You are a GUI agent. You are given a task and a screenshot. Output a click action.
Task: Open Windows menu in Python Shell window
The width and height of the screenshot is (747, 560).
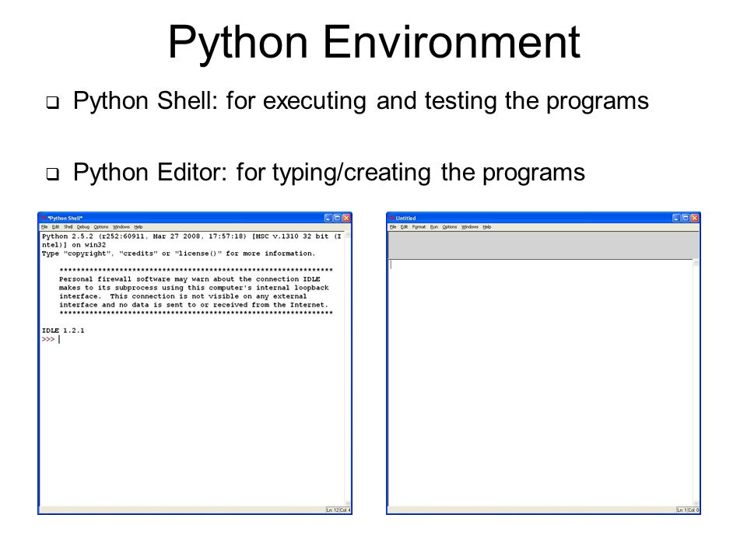[x=121, y=227]
